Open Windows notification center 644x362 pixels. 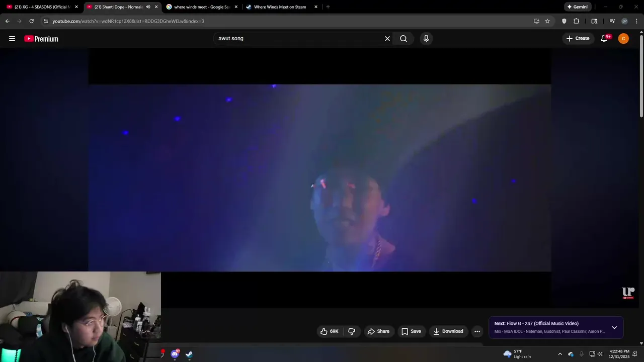pyautogui.click(x=635, y=354)
